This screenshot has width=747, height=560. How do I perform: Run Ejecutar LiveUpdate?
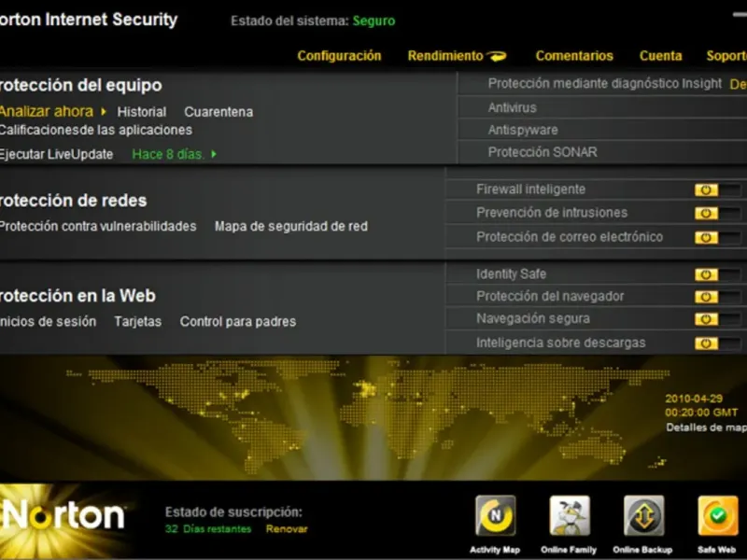[x=56, y=154]
